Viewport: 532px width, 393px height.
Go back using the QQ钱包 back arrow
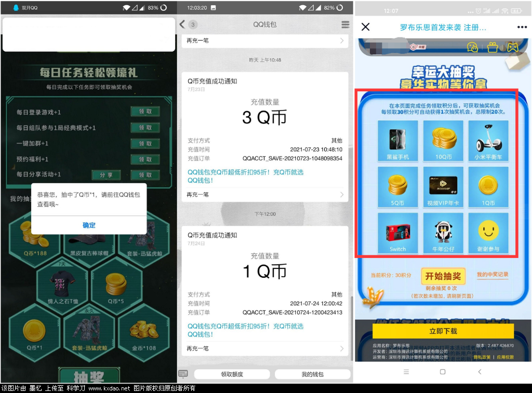[182, 24]
